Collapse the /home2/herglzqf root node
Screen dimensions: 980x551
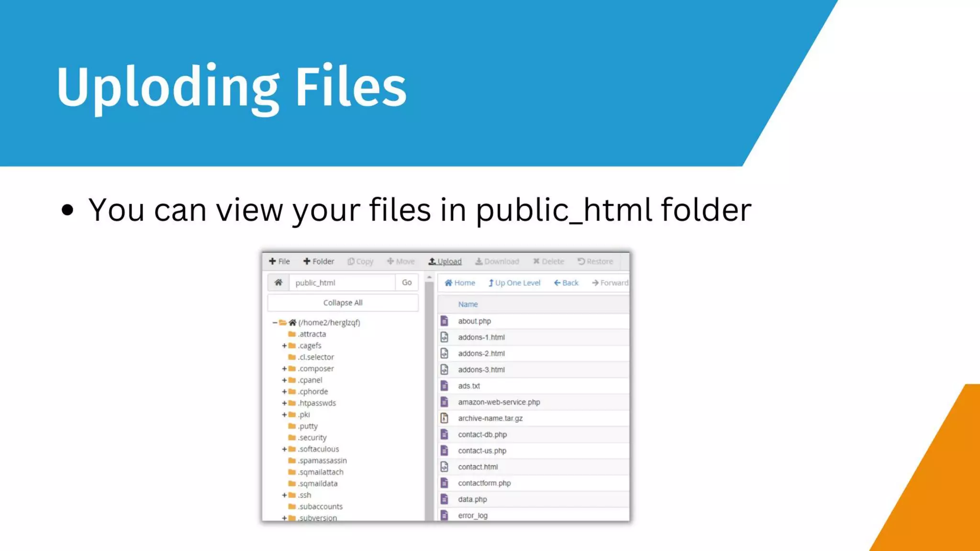pos(275,322)
